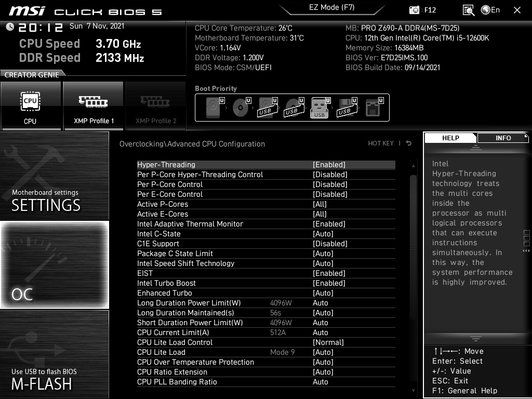532x399 pixels.
Task: Open the OC overclocking panel
Action: click(x=54, y=264)
